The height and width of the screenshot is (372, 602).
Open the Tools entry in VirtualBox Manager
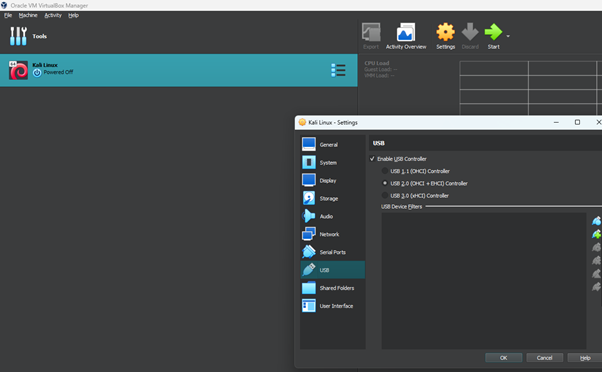(28, 36)
